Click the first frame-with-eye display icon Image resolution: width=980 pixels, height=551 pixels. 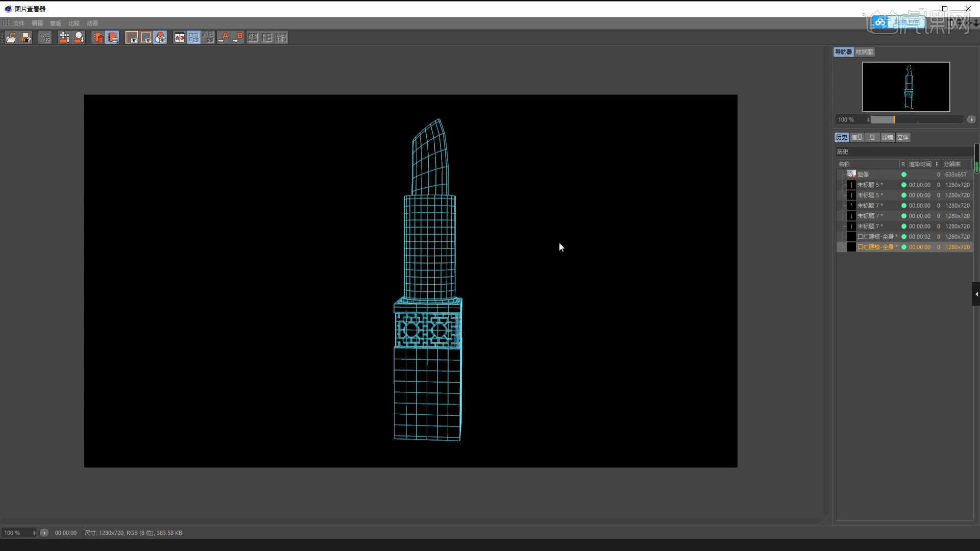pos(132,37)
